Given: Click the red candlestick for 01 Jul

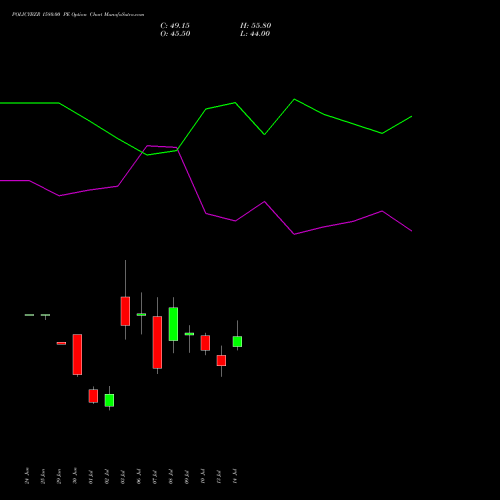Looking at the screenshot, I should coord(93,396).
